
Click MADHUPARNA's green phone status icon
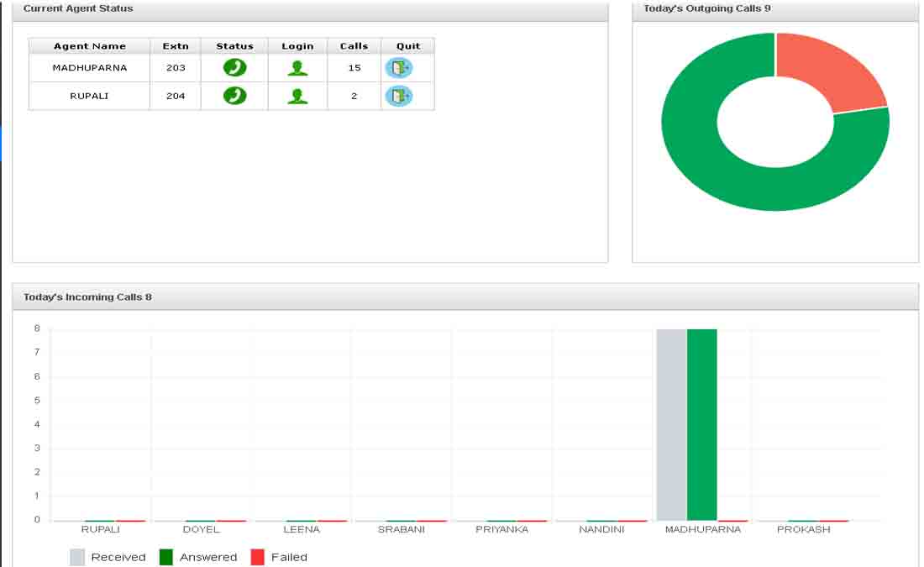point(234,68)
